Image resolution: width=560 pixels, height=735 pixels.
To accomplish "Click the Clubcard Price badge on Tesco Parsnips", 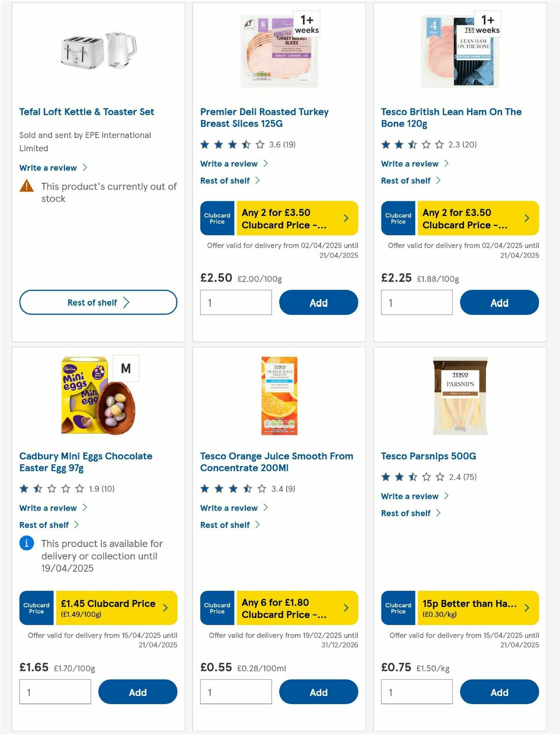I will (x=398, y=608).
